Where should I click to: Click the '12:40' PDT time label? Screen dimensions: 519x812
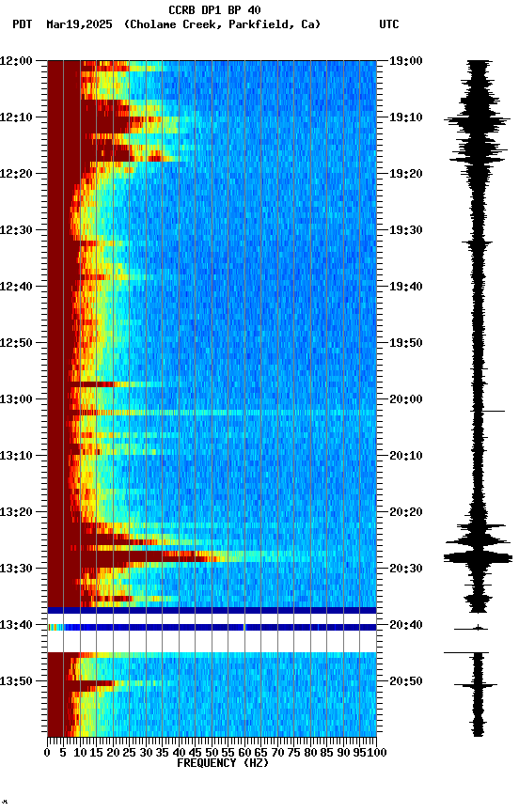[x=16, y=287]
